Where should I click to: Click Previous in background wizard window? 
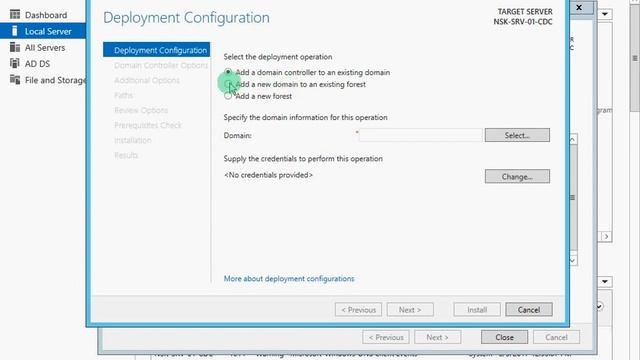pos(386,337)
